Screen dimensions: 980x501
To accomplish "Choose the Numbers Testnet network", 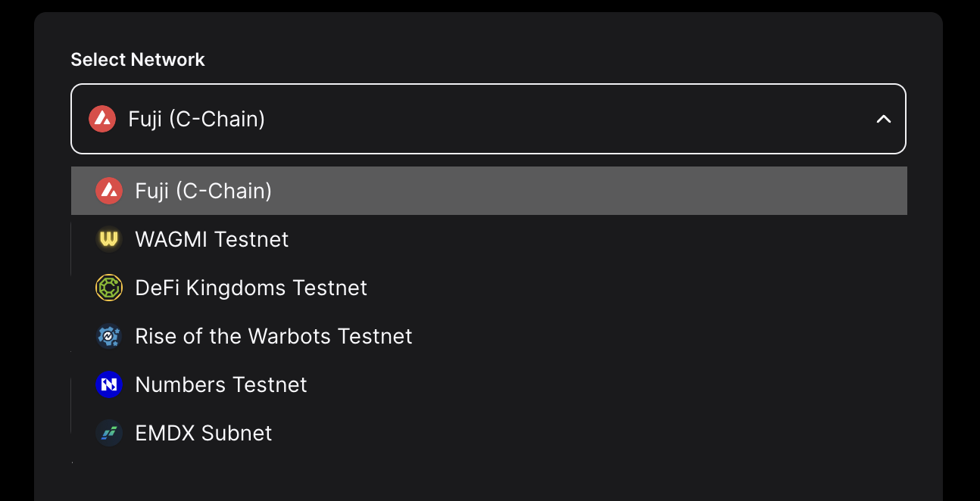I will coord(221,384).
